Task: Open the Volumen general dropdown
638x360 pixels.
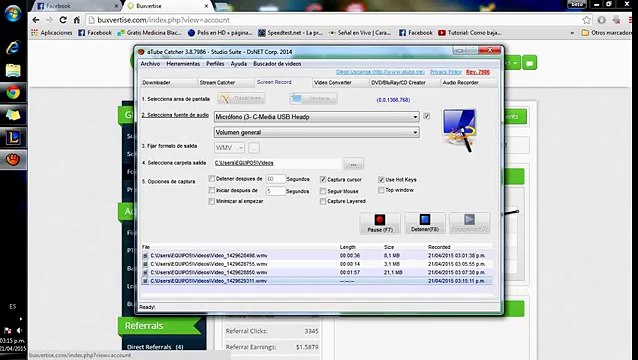Action: point(317,132)
